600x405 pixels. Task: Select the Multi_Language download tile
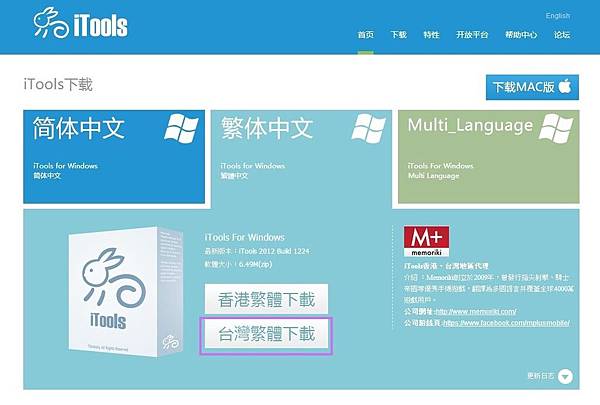click(489, 157)
